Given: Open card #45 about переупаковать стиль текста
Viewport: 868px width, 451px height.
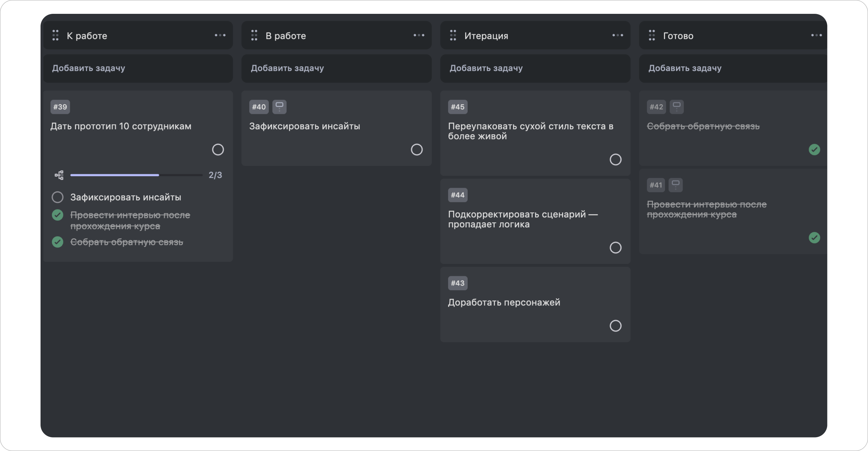Looking at the screenshot, I should [x=530, y=131].
